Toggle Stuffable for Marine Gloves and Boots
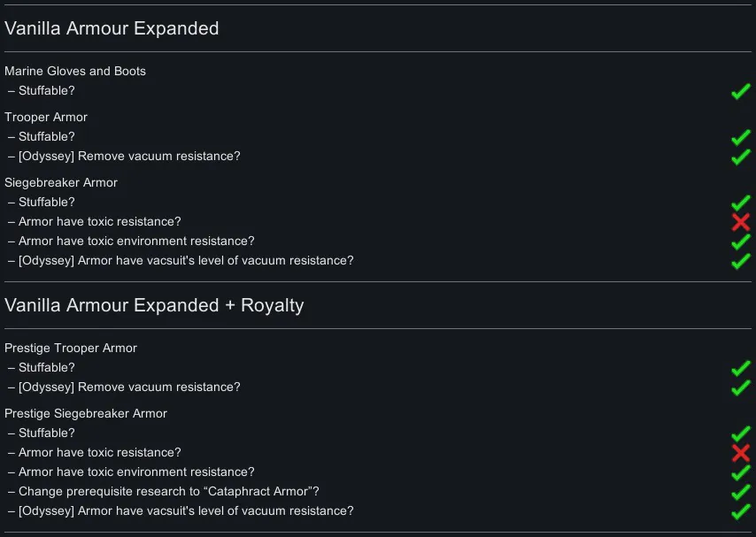 [740, 91]
